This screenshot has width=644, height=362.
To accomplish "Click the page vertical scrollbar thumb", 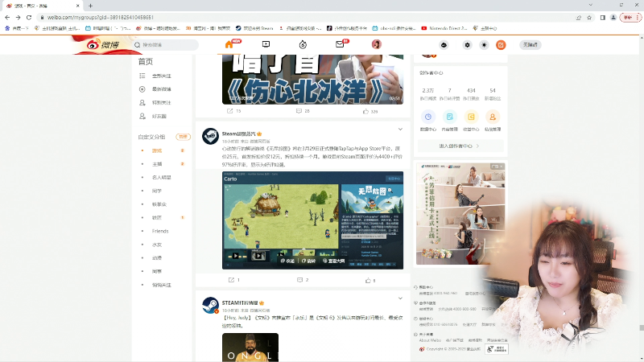I will (x=642, y=327).
